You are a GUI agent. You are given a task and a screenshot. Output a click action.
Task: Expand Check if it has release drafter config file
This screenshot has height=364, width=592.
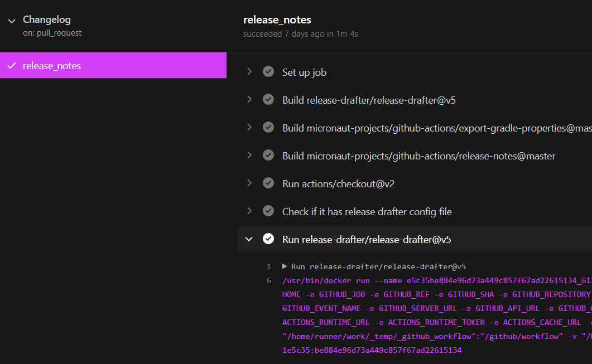[249, 211]
